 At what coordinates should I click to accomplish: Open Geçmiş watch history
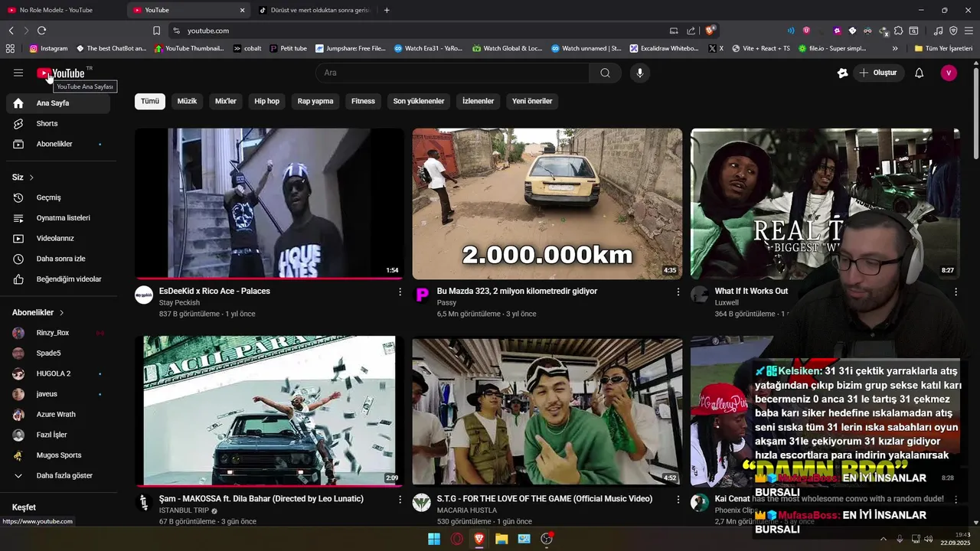pos(58,197)
